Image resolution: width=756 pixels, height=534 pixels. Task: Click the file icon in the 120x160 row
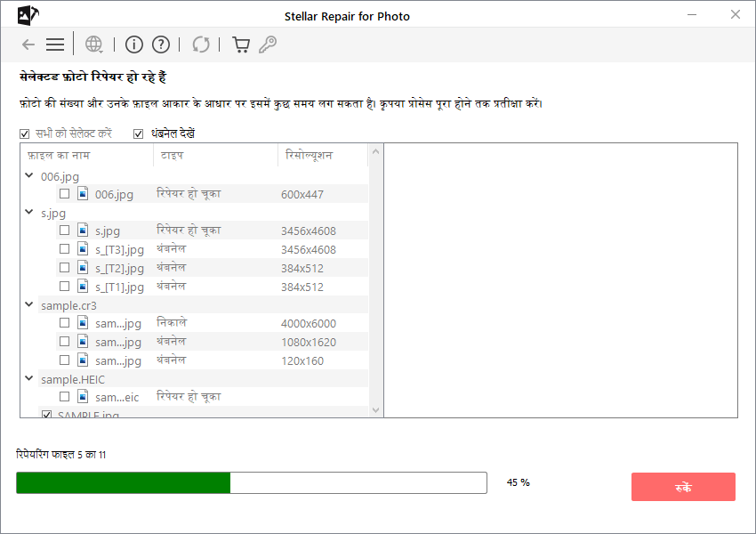(83, 360)
